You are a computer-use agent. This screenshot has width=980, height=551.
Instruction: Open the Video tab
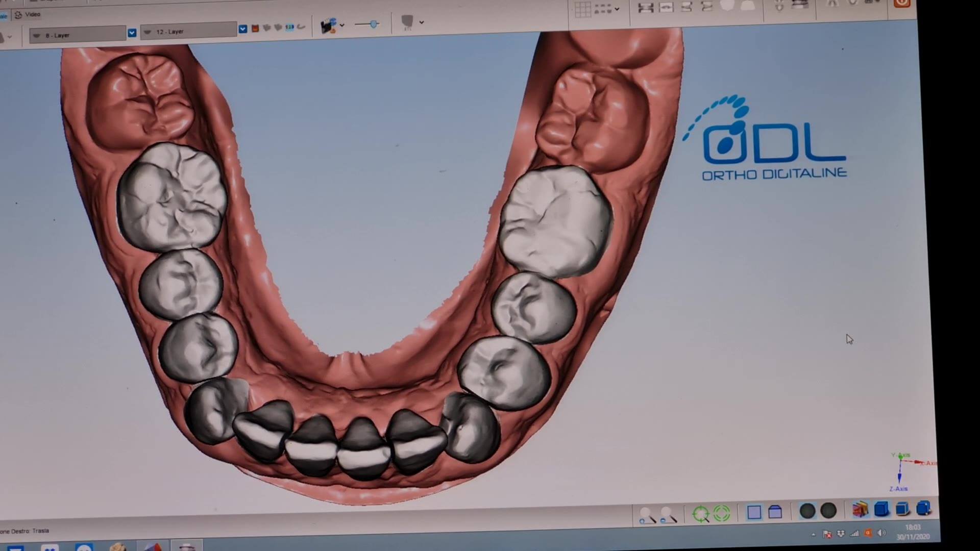28,14
